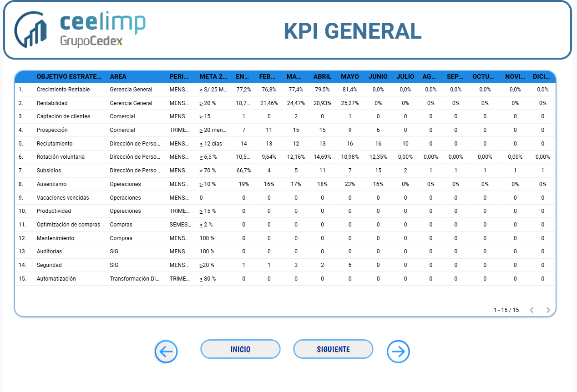The image size is (577, 392).
Task: Select the Ausentismo row label
Action: tap(51, 184)
